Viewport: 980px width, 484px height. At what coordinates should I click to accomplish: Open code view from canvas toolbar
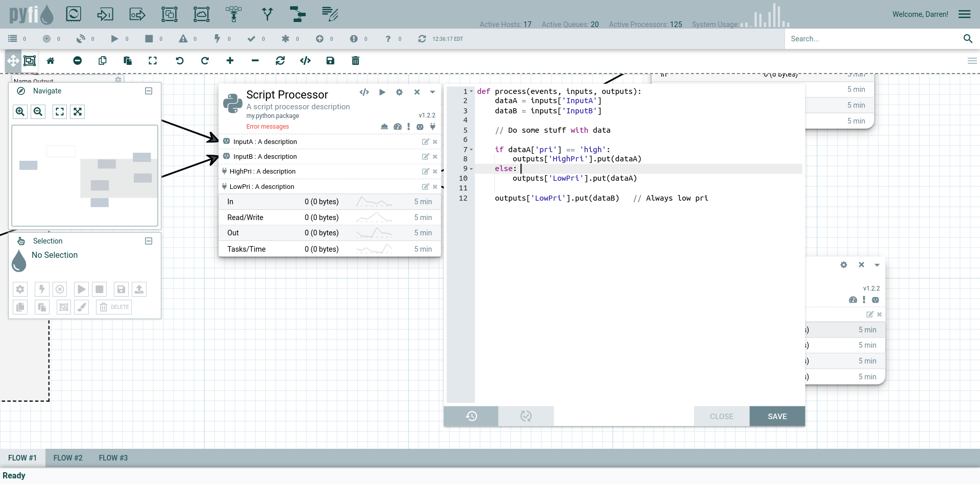click(305, 61)
